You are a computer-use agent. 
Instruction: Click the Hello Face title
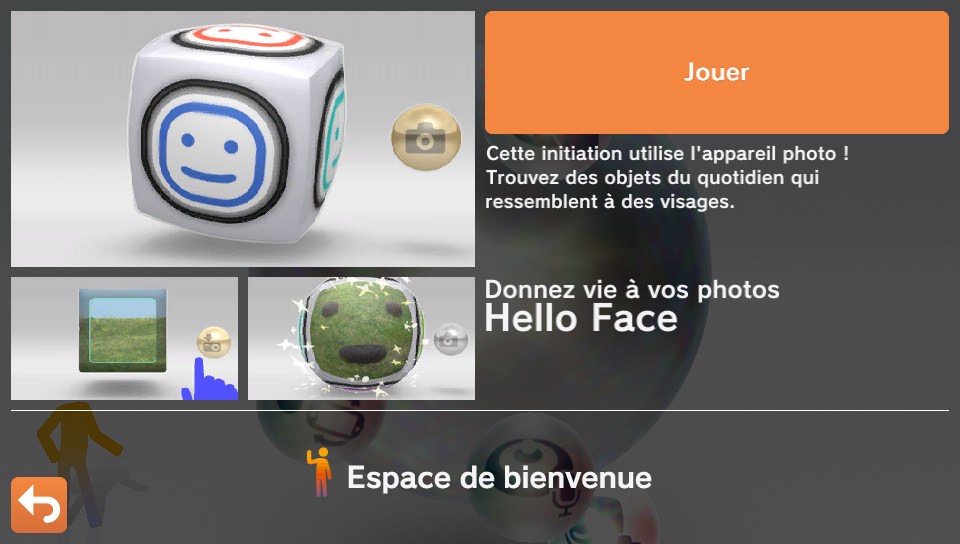(581, 319)
